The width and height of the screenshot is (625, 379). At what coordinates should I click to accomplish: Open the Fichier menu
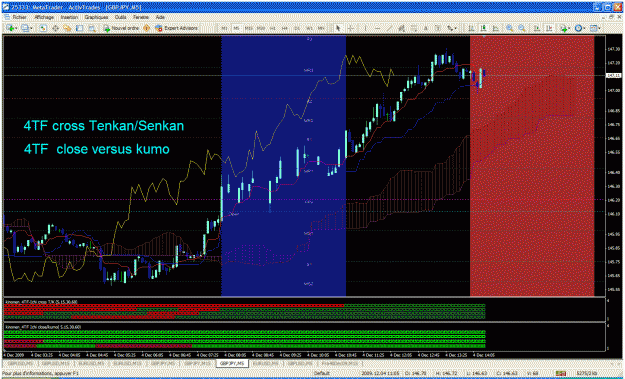tap(20, 18)
